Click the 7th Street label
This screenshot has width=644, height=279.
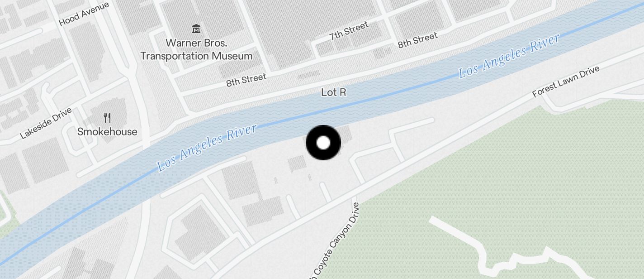tap(349, 31)
